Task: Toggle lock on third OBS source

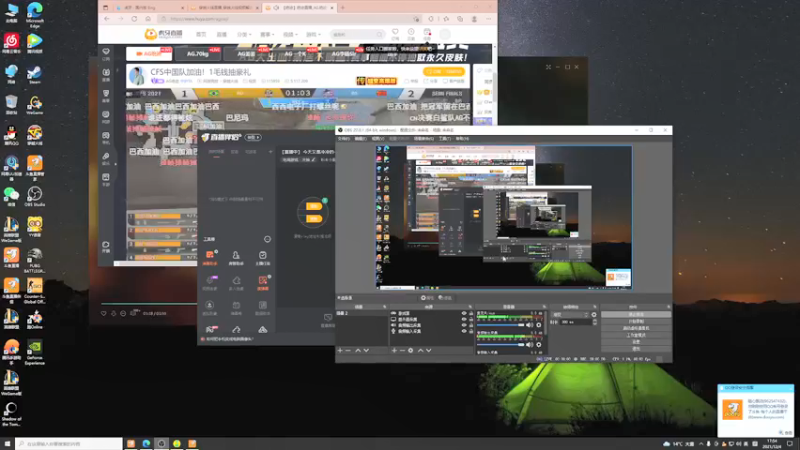Action: 471,325
